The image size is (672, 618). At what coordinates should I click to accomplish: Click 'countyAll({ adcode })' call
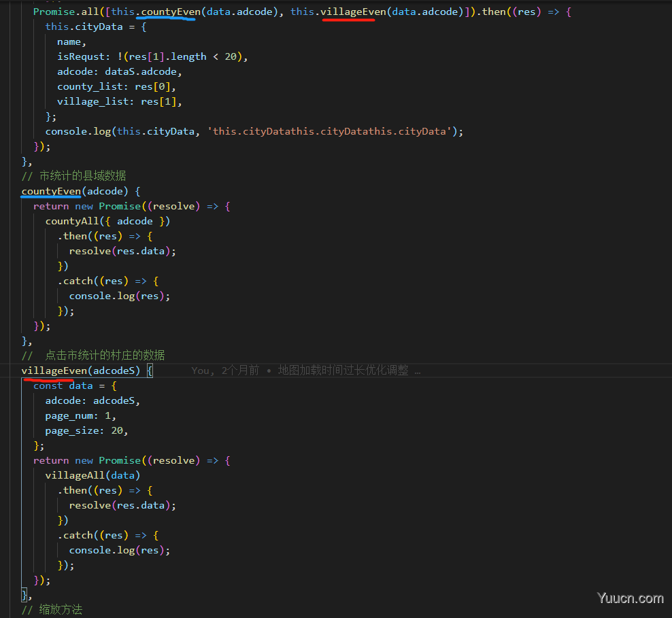coord(108,222)
